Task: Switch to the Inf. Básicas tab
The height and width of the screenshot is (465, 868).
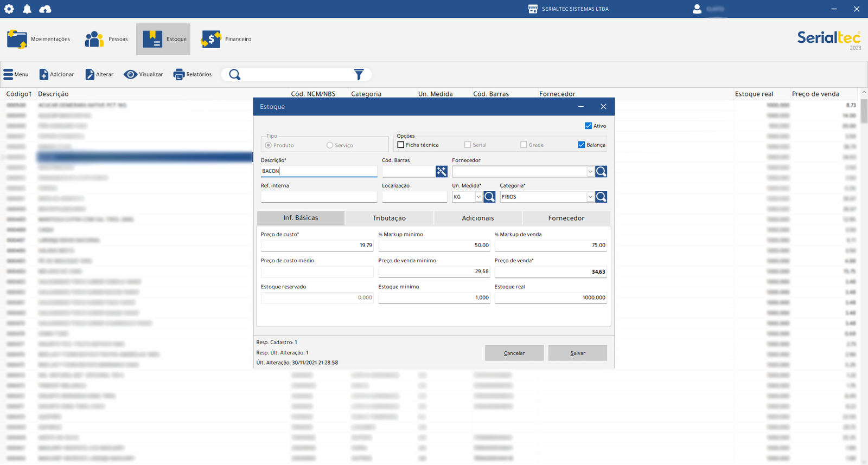Action: point(301,218)
